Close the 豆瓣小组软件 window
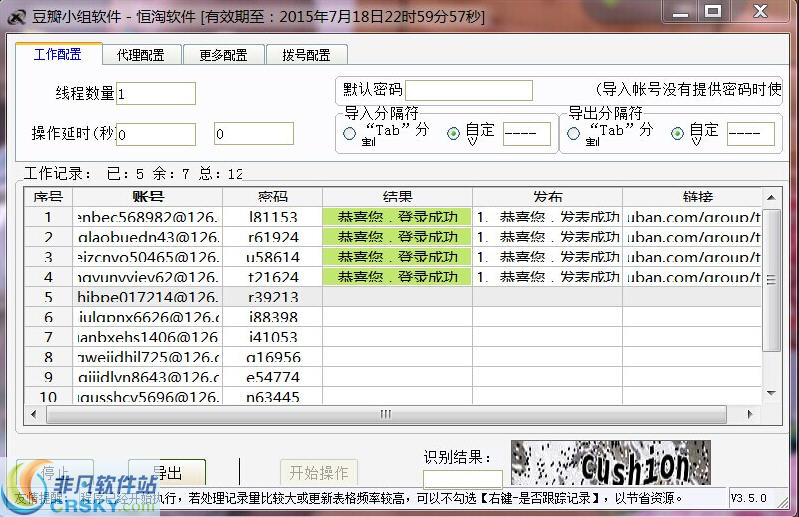 coord(760,12)
